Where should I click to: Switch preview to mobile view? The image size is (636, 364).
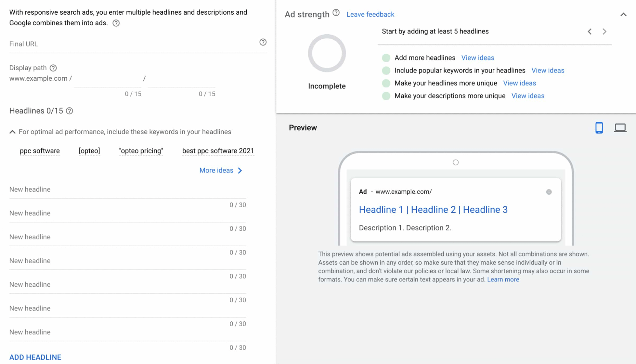pyautogui.click(x=599, y=127)
